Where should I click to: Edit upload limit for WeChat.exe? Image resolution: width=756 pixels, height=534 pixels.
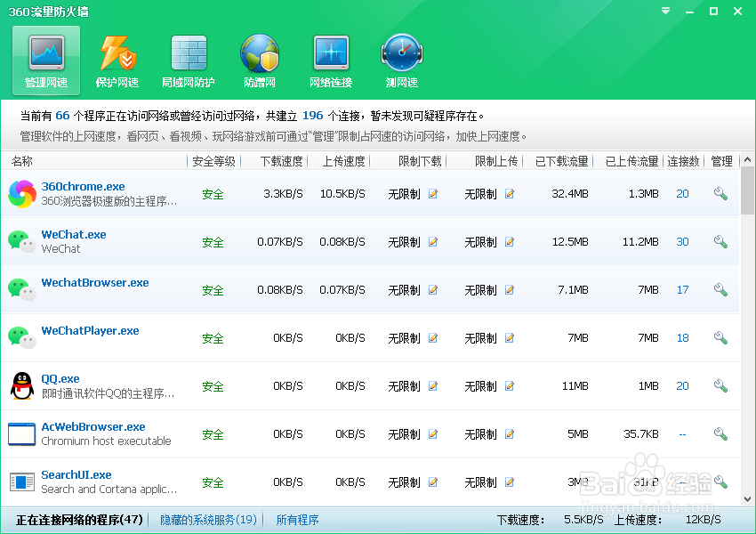[509, 242]
